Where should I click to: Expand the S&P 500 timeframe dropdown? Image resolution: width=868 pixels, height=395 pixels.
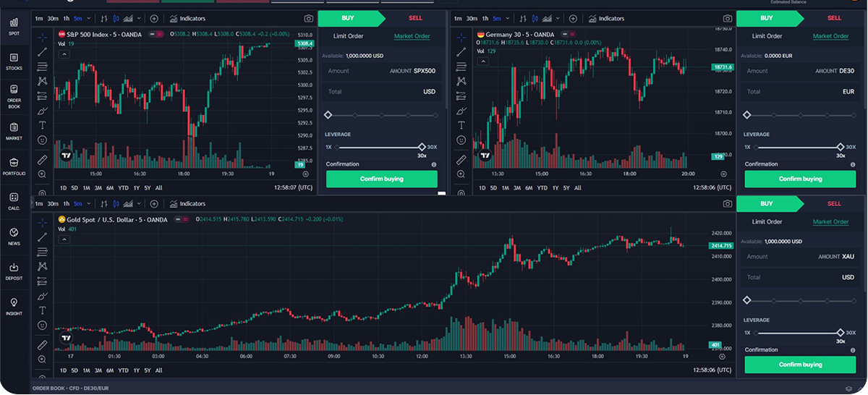88,18
